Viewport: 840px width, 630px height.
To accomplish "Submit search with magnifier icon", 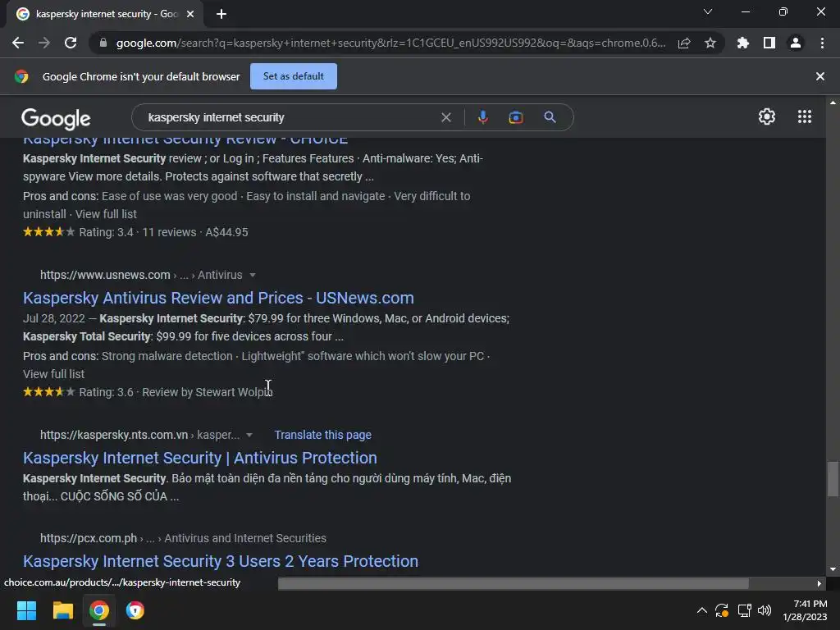I will (550, 117).
